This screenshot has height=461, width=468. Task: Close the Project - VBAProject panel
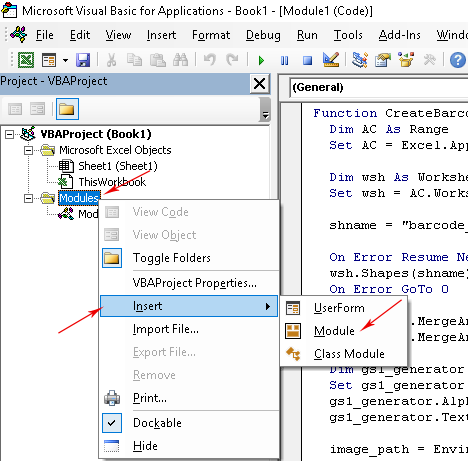(x=260, y=83)
